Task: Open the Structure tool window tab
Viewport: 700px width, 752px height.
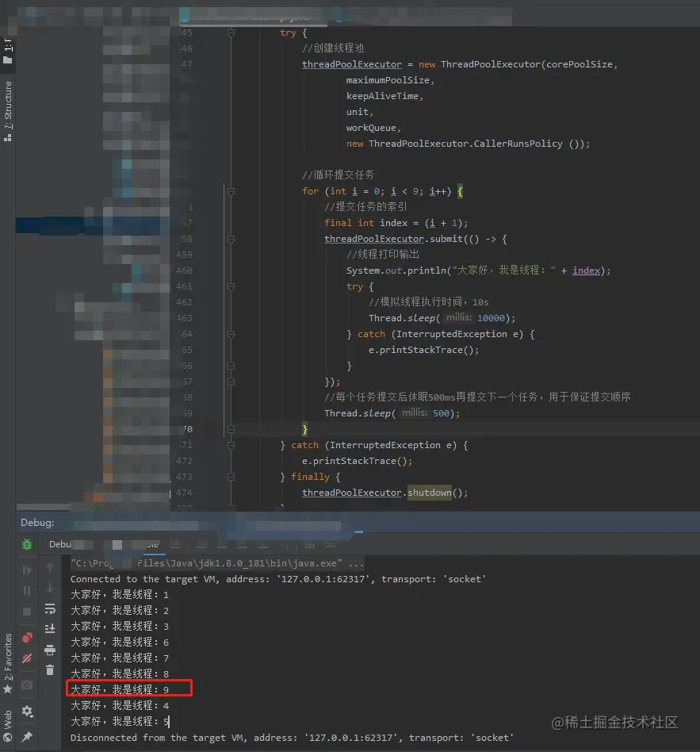Action: pyautogui.click(x=8, y=111)
